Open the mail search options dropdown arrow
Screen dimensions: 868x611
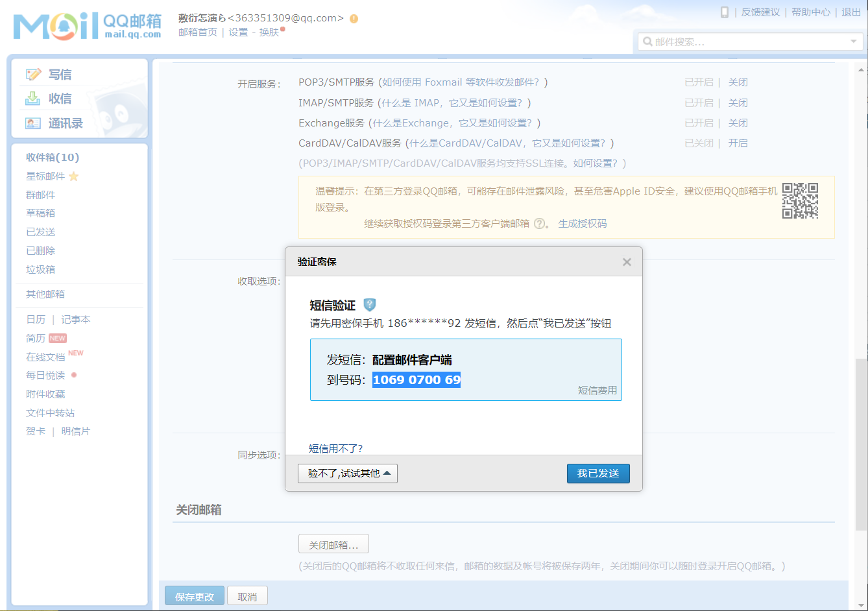click(x=854, y=42)
